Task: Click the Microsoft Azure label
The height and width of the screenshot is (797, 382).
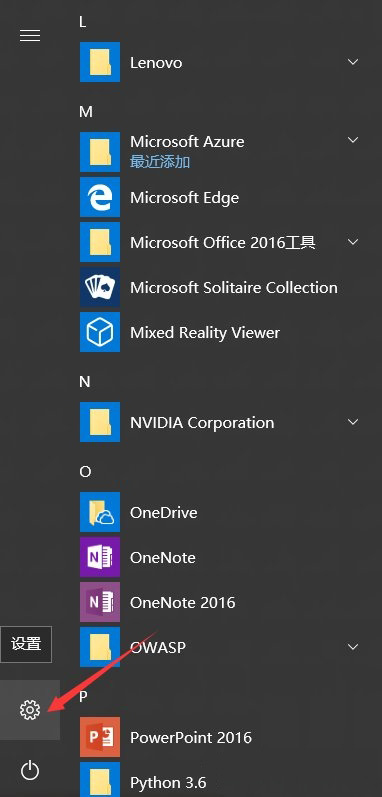Action: 187,141
